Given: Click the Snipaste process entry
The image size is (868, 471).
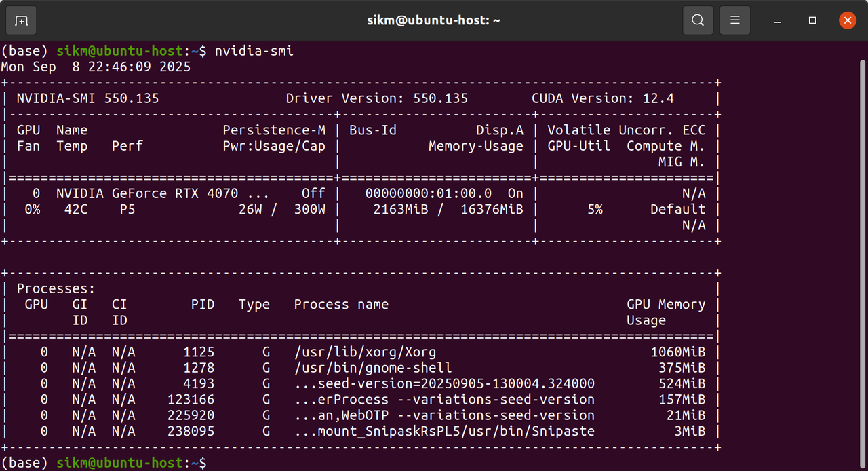Looking at the screenshot, I should [x=444, y=431].
